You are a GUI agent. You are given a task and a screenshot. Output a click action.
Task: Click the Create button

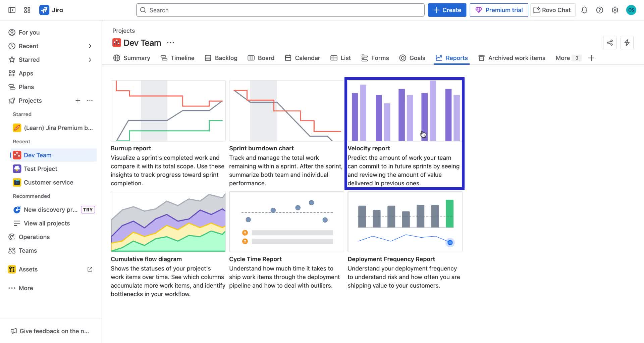[447, 10]
